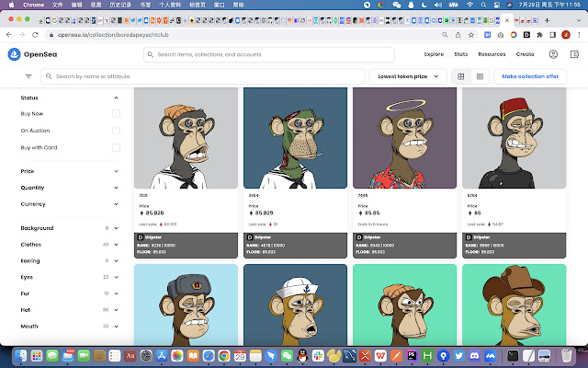Open the Dripster extension icon in toolbar

526,35
